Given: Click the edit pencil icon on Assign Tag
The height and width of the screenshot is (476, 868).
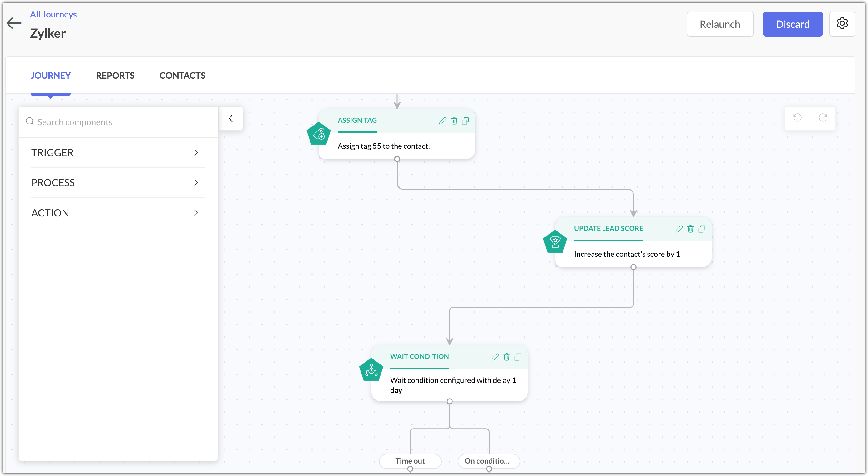Looking at the screenshot, I should [442, 121].
